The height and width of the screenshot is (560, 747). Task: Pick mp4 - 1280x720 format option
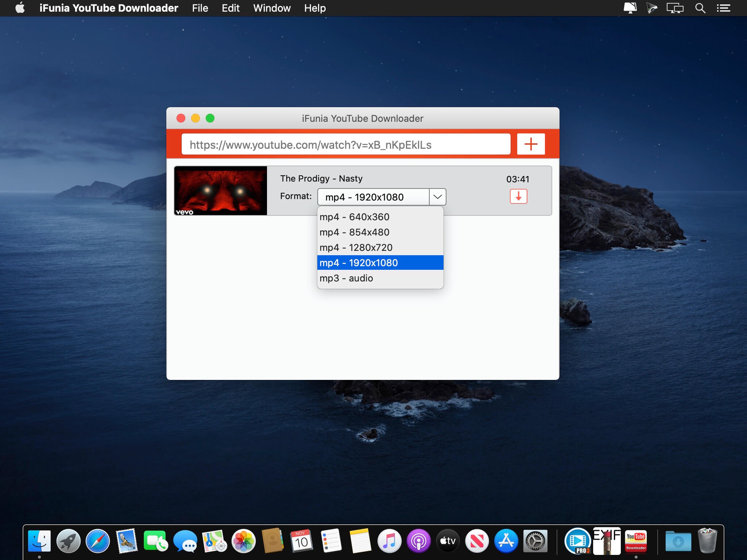(380, 248)
